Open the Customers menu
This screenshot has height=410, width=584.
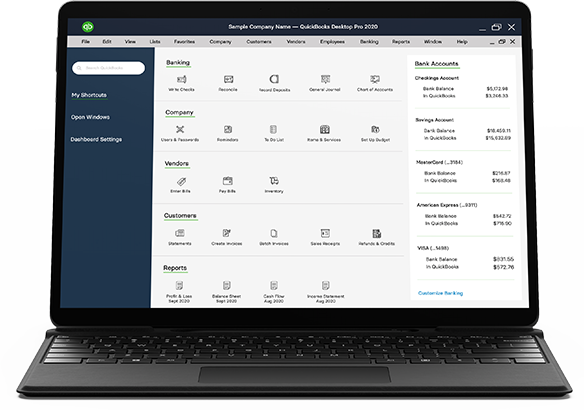click(259, 42)
